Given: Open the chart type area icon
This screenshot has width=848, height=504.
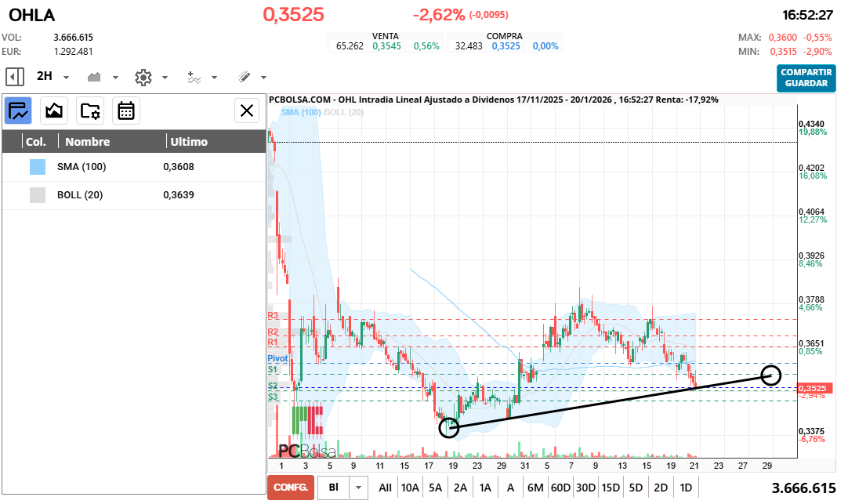Looking at the screenshot, I should [x=95, y=77].
